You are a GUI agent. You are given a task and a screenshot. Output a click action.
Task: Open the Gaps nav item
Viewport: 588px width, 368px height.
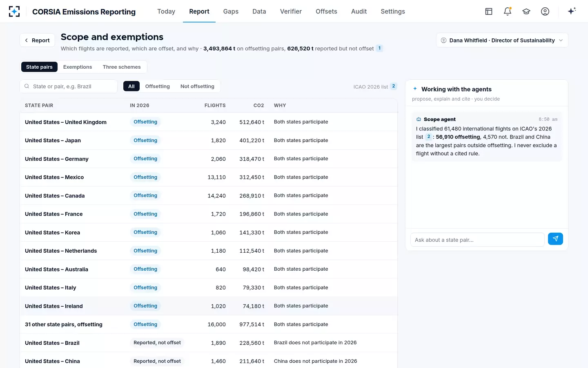pyautogui.click(x=231, y=11)
